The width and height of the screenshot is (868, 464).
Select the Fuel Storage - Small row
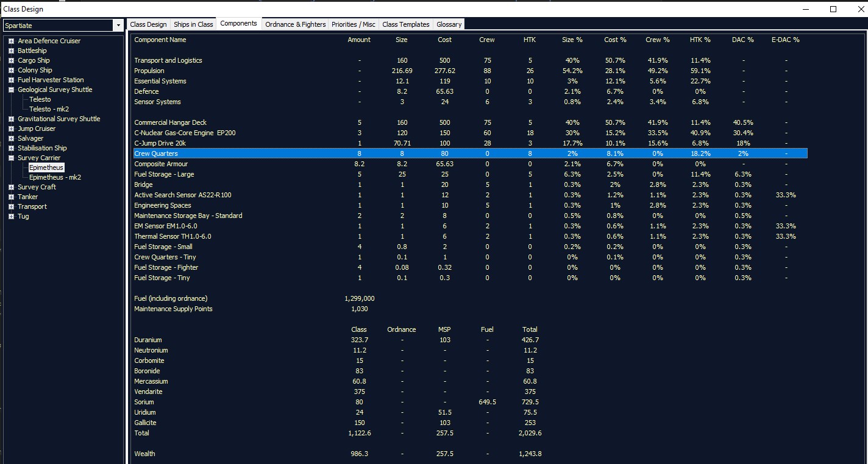tap(471, 247)
